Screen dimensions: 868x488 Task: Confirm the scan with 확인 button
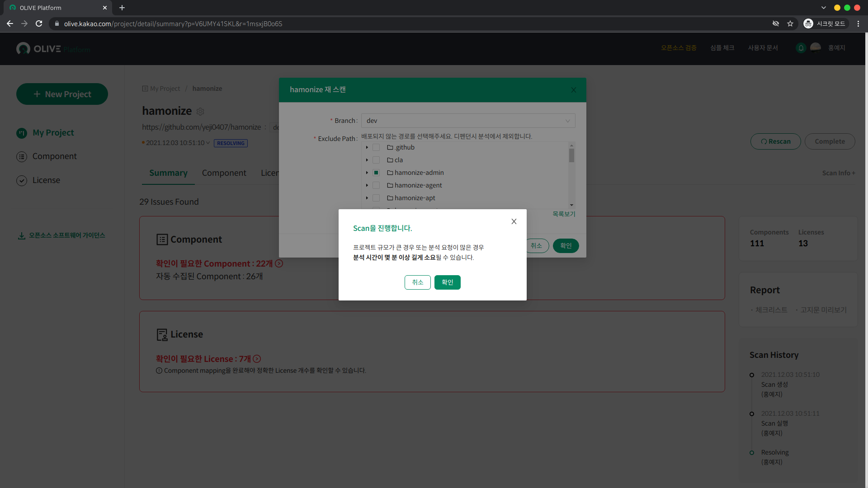447,282
